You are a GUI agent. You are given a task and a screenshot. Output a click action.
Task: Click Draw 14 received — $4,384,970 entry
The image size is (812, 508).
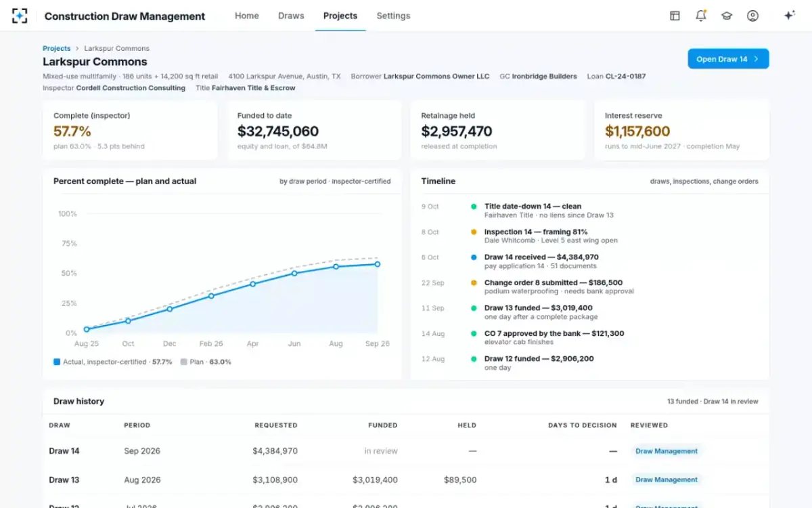[541, 257]
